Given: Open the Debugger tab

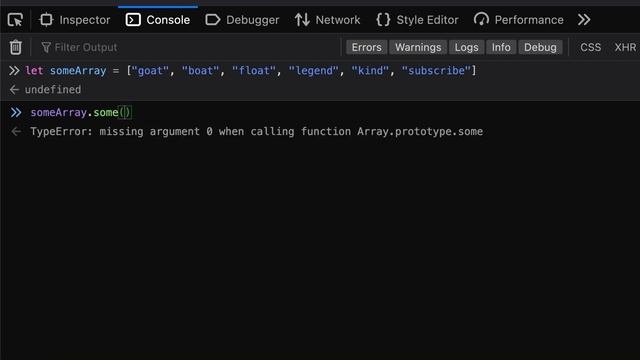Looking at the screenshot, I should 242,20.
